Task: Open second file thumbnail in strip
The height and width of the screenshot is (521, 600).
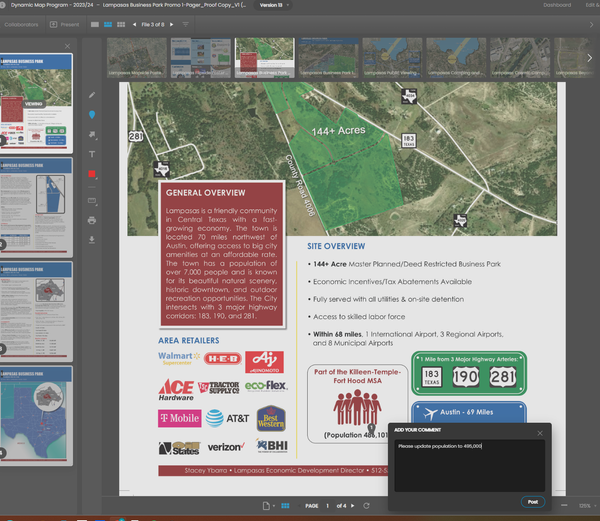Action: (x=201, y=58)
